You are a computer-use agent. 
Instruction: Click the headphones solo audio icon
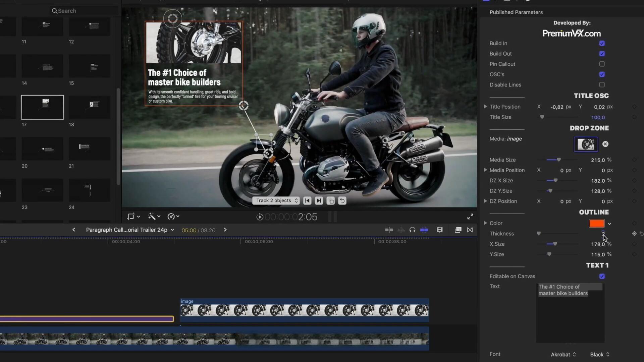412,230
